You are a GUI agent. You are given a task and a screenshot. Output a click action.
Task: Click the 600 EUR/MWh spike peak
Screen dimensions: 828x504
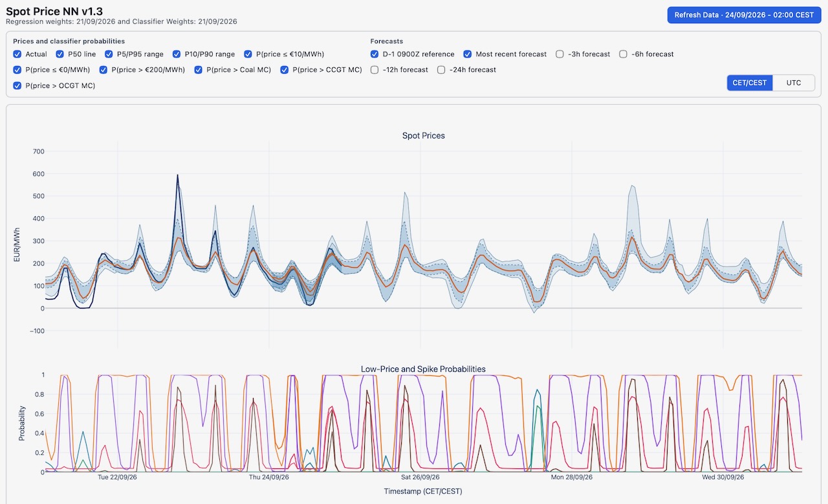(x=177, y=175)
